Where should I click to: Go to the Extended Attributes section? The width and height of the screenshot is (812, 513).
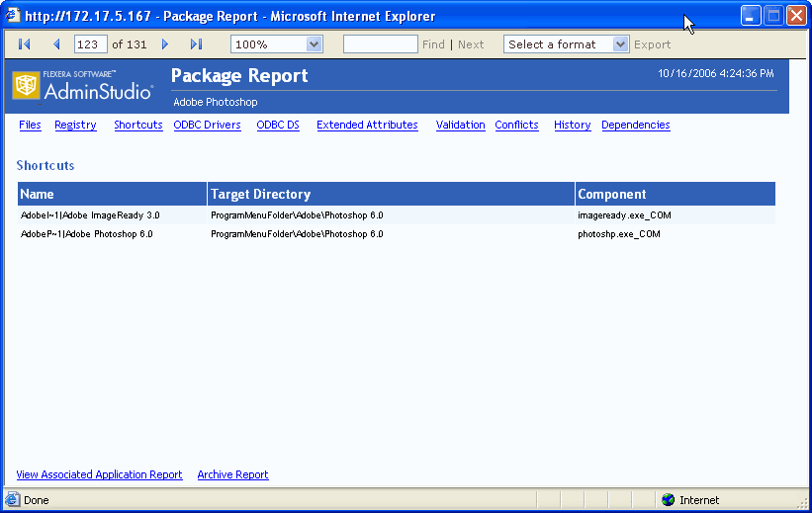pyautogui.click(x=367, y=126)
